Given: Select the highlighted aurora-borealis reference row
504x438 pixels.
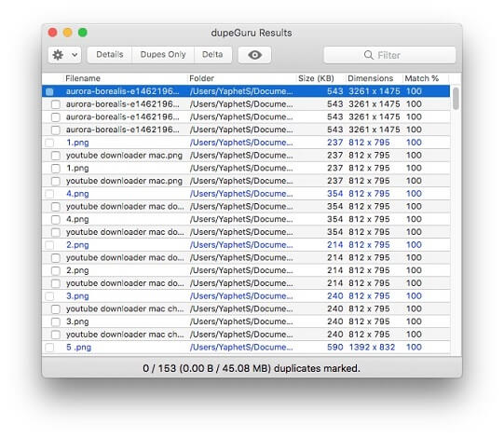Looking at the screenshot, I should (246, 91).
